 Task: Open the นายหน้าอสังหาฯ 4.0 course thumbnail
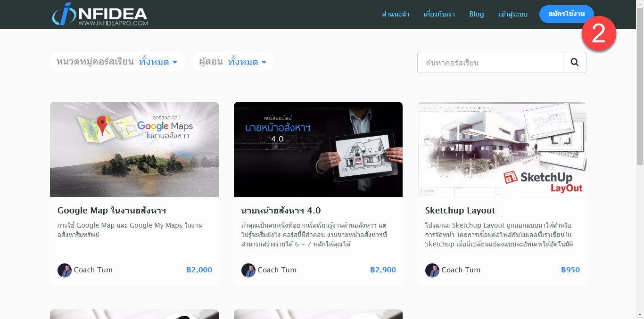318,149
